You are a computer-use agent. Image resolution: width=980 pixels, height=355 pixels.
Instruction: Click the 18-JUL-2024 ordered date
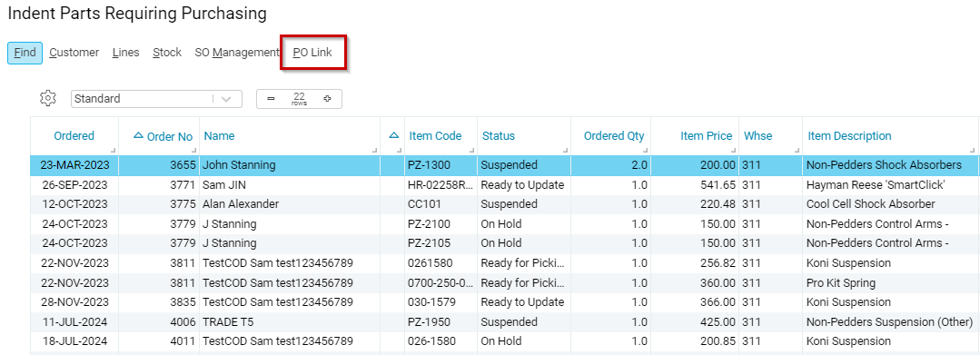pyautogui.click(x=75, y=341)
